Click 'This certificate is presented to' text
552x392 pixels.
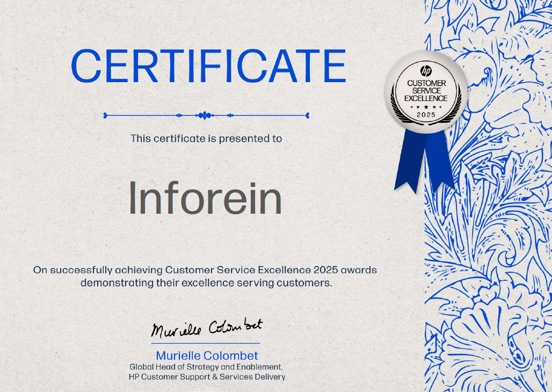206,139
